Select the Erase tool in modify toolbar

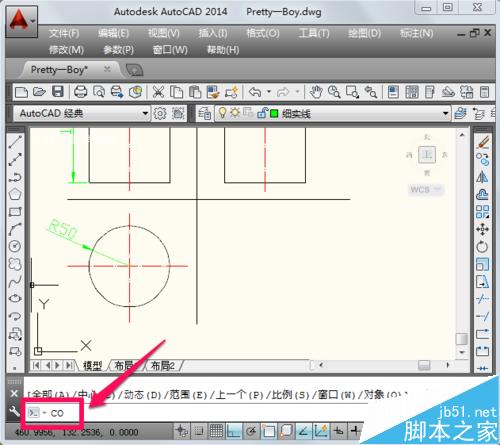coord(482,142)
